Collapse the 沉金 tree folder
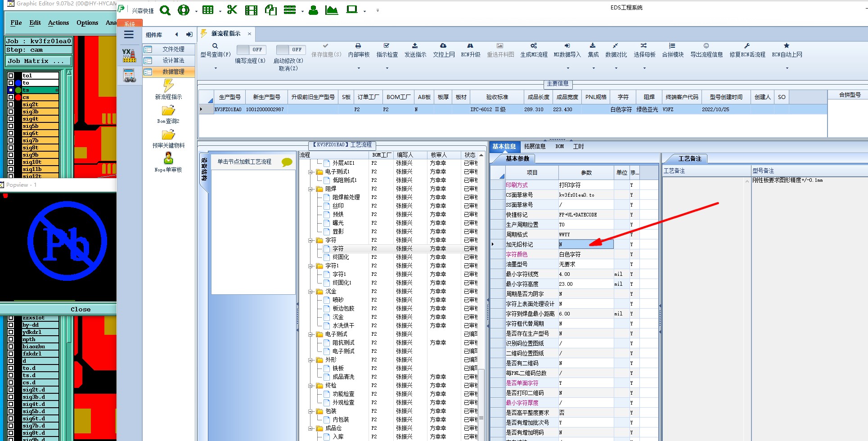Screen dimensions: 868x441 310,292
